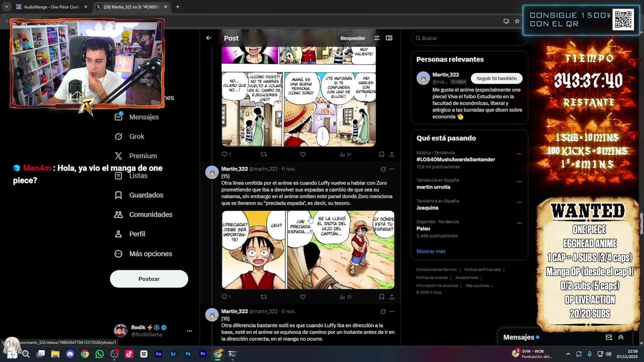
Task: Open Política de Privacidad link
Action: click(x=482, y=270)
